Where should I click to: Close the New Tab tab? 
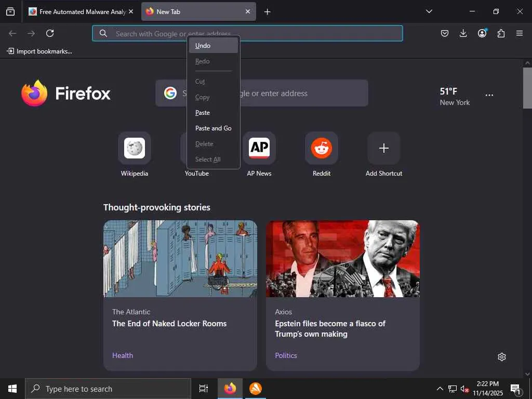248,11
